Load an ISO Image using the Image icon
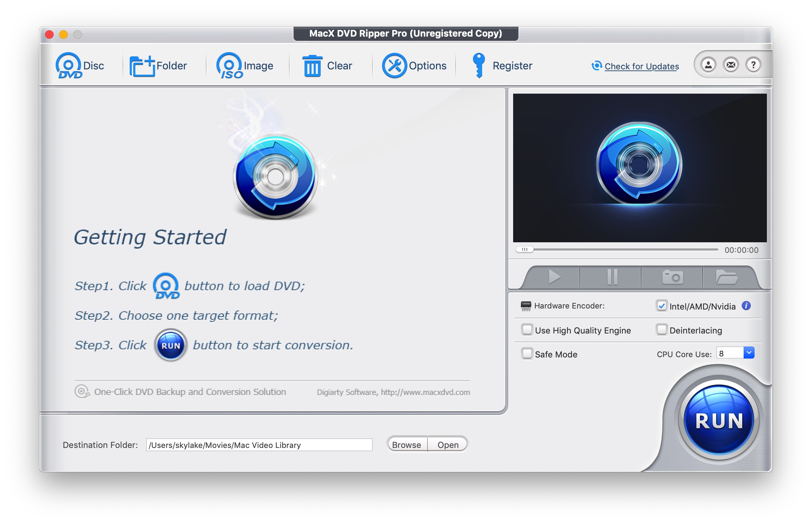This screenshot has height=524, width=812. click(x=229, y=65)
